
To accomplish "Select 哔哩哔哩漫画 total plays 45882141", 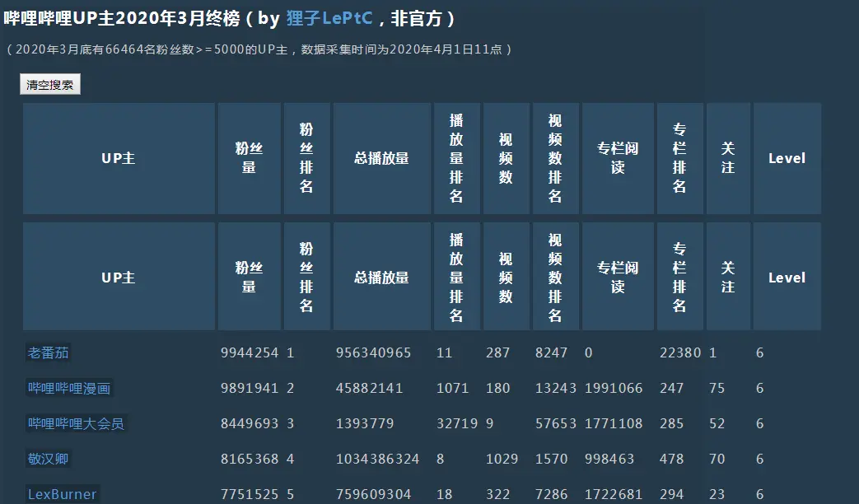I will point(369,389).
